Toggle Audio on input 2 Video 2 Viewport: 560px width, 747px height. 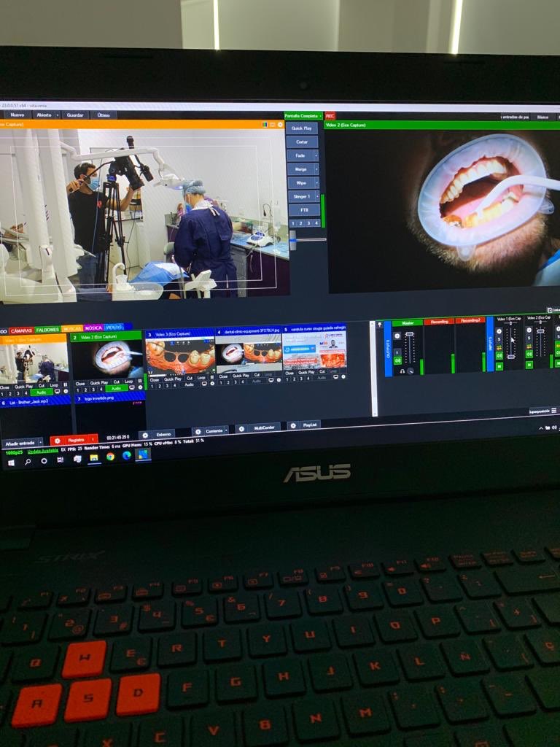(117, 388)
